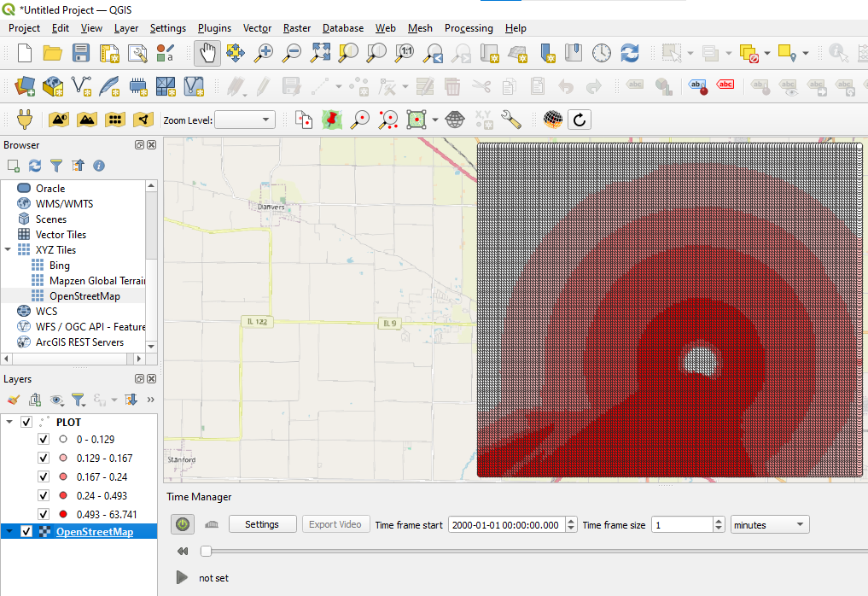This screenshot has width=868, height=596.
Task: Collapse the XYZ Tiles tree node
Action: (x=8, y=250)
